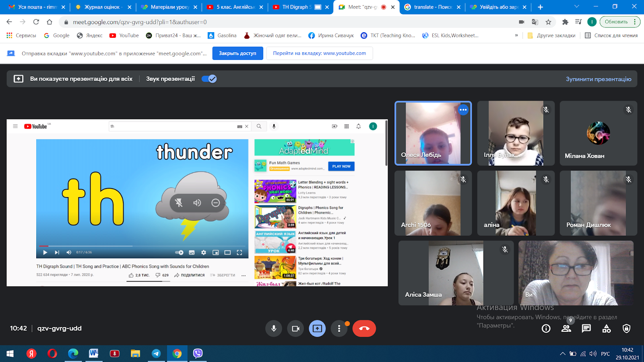
Task: Click system volume icon in tray
Action: tap(593, 354)
